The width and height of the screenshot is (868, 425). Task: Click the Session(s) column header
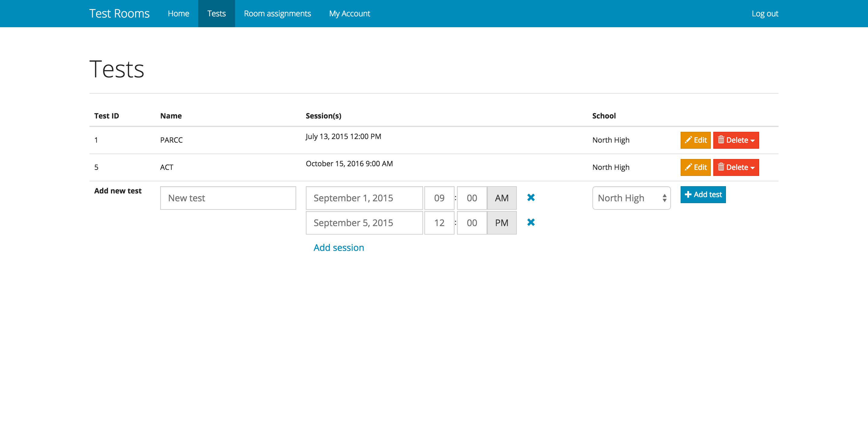coord(323,116)
